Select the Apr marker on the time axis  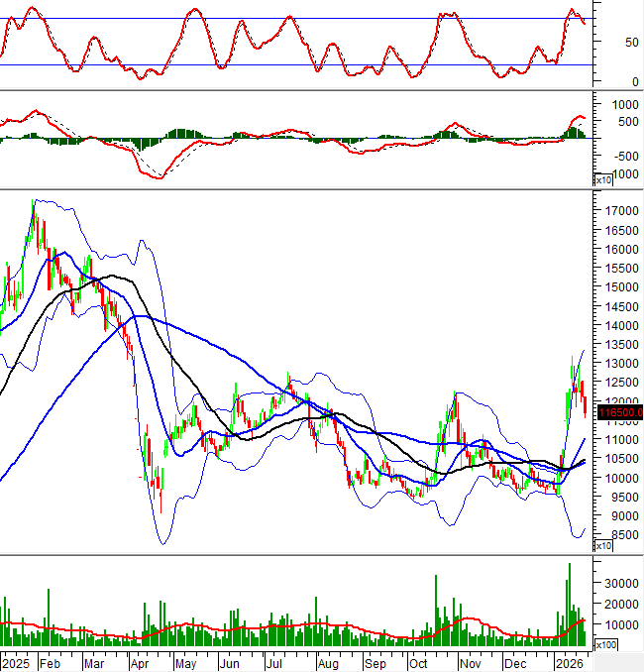139,661
